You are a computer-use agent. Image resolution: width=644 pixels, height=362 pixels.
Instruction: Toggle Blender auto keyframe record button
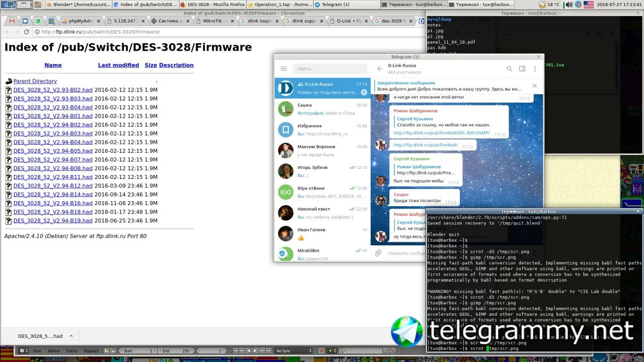coord(321,351)
